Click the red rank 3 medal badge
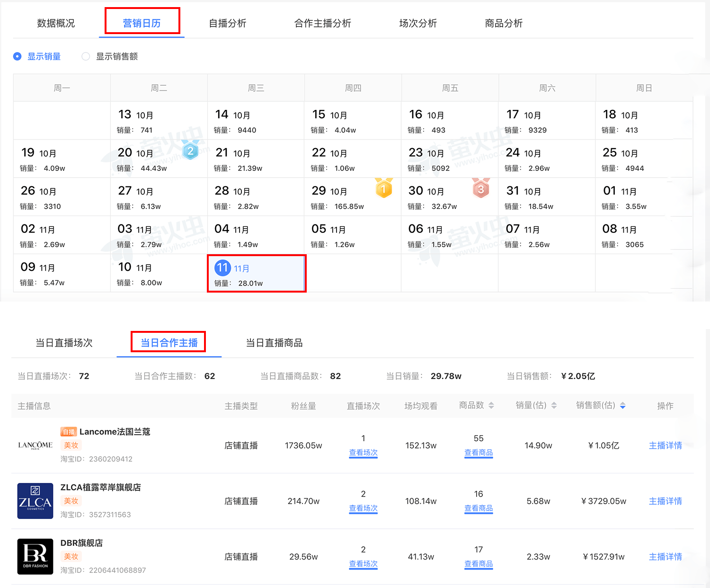Screen dimensions: 710x588 (481, 188)
